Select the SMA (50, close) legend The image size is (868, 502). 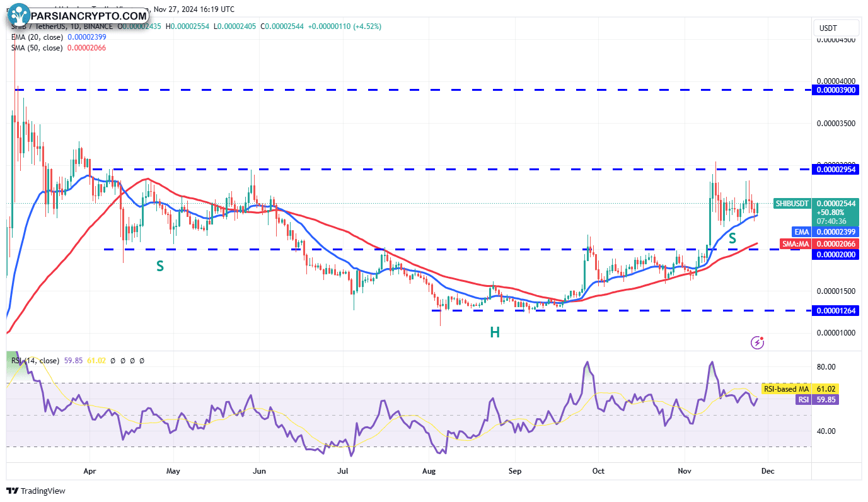[37, 48]
